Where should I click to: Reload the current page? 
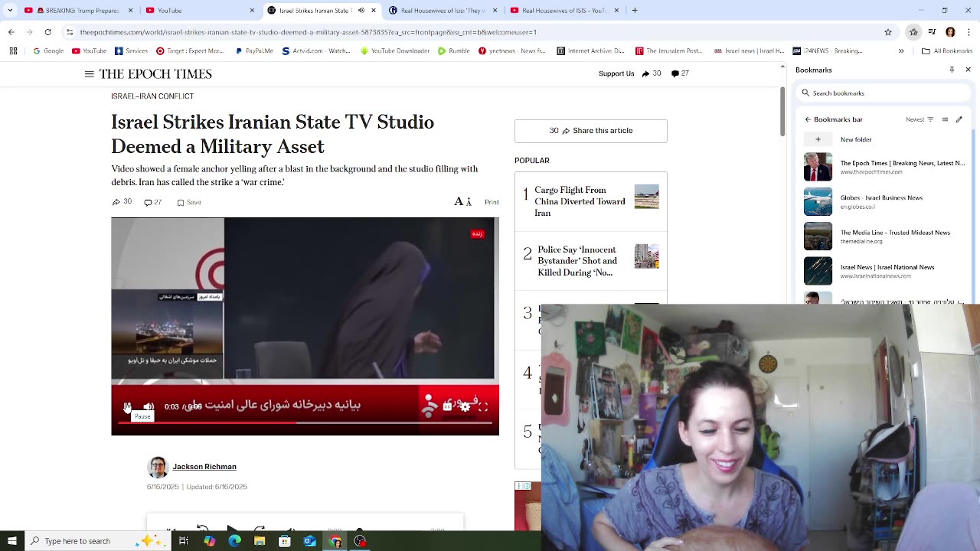click(x=48, y=32)
